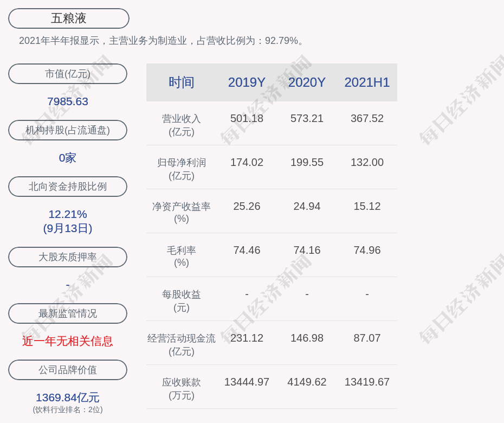Viewport: 504px width, 423px height.
Task: Click the 公司品牌价值 pill button
Action: pos(67,370)
